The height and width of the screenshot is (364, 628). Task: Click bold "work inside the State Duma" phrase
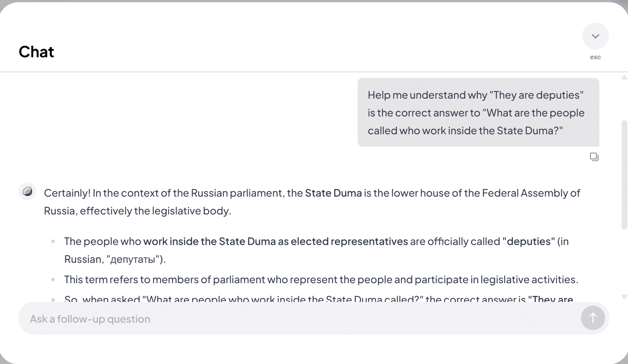pos(209,241)
